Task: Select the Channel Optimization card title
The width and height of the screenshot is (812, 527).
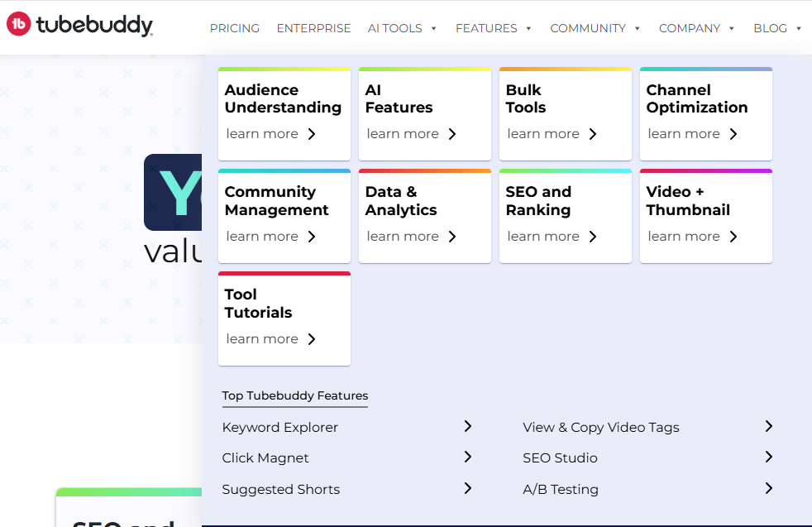Action: [697, 98]
